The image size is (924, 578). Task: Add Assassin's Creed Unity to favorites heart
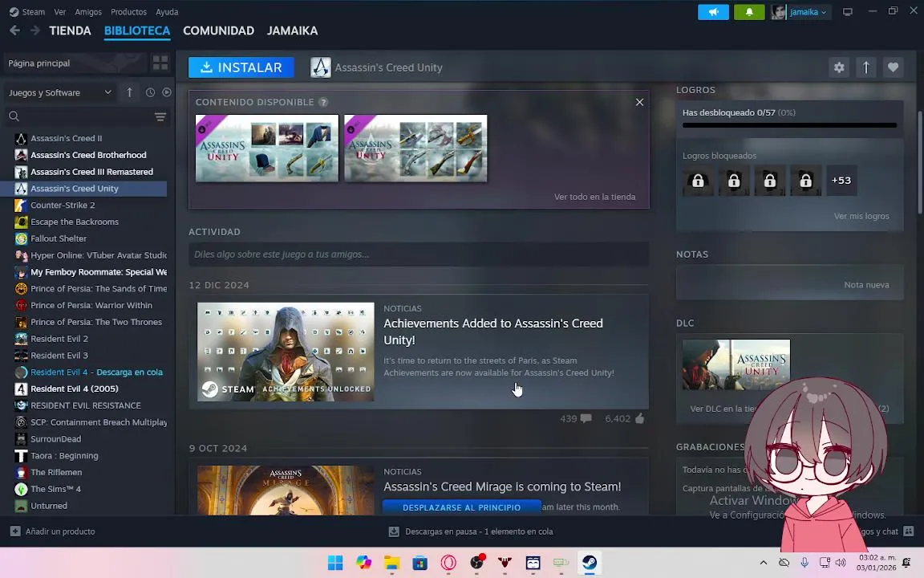click(894, 67)
